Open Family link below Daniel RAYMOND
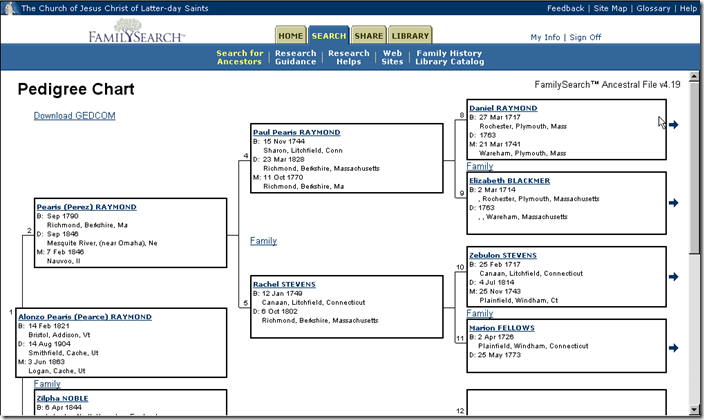Viewport: 704px width, 420px height. tap(480, 166)
